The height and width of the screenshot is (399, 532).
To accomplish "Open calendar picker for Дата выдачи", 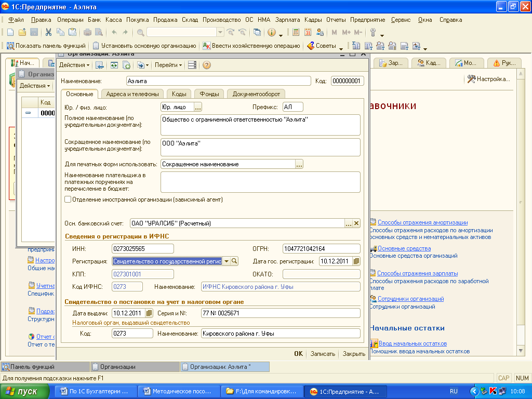I will coord(149,313).
